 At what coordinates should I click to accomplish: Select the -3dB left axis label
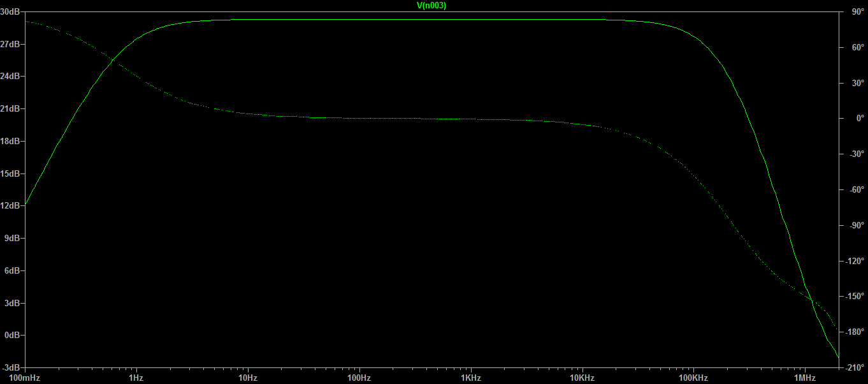click(10, 367)
